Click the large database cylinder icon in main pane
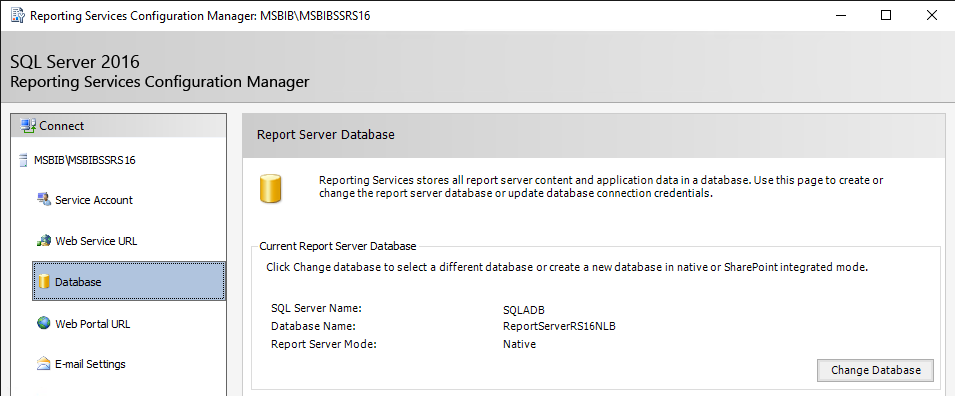This screenshot has height=396, width=955. (x=270, y=188)
